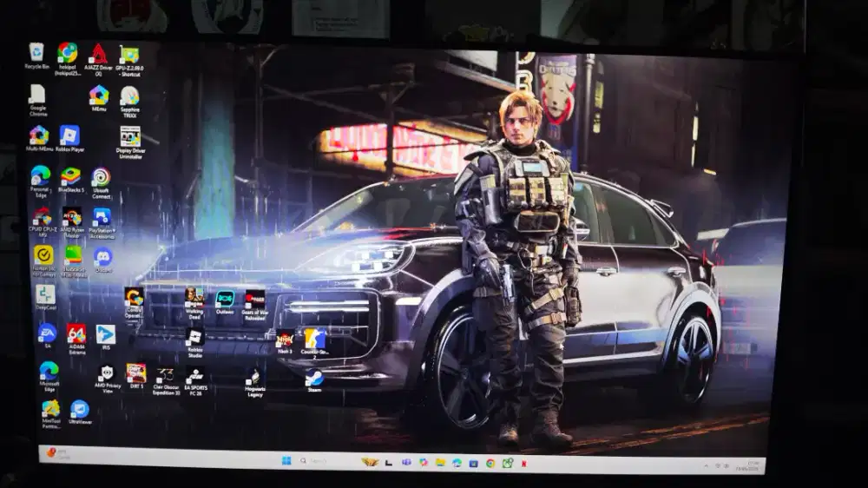
Task: Start Roblox Player
Action: tap(69, 138)
